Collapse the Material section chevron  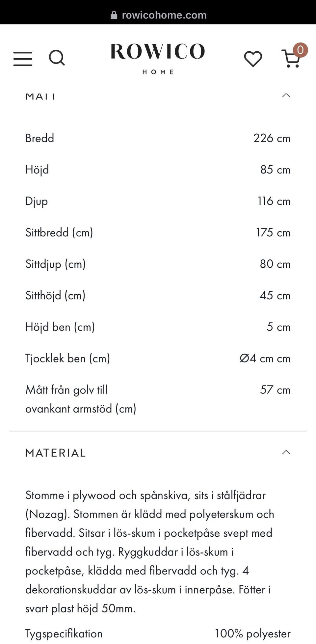[x=286, y=452]
